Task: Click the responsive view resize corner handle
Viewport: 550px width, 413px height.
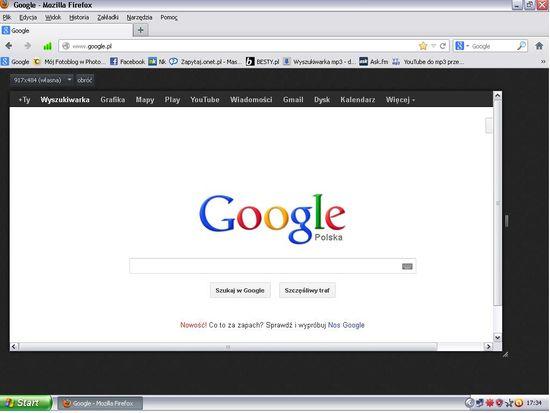Action: pos(505,355)
